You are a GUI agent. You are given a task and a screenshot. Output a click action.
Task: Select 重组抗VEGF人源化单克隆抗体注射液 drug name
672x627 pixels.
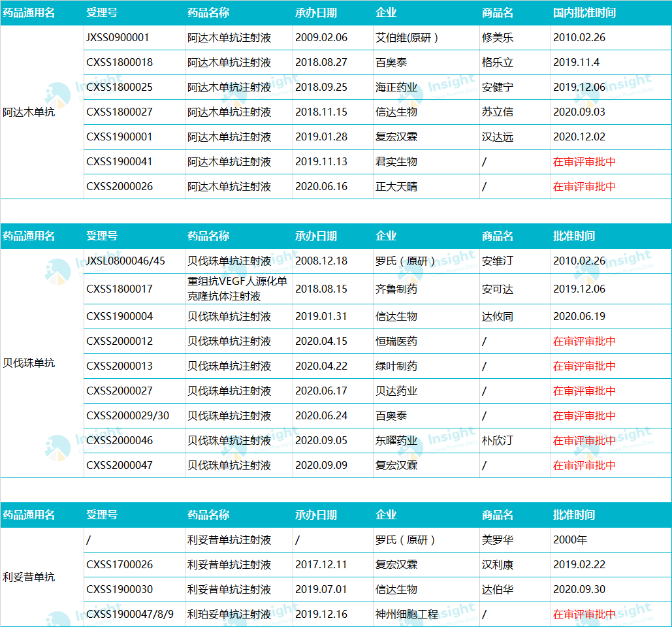tap(238, 289)
